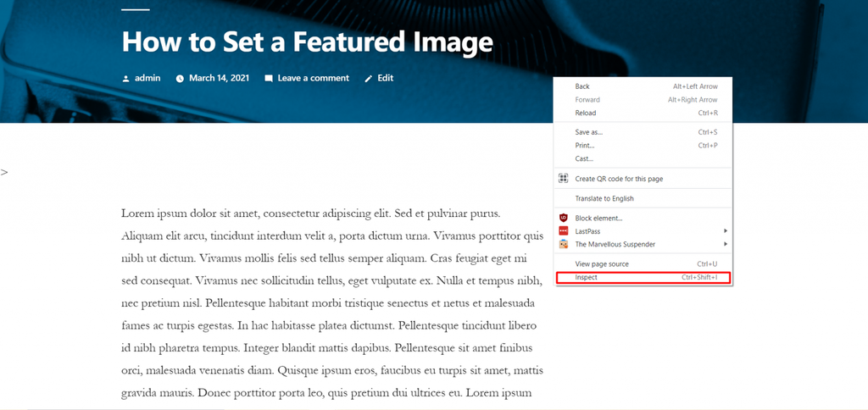Click the QR code icon in context menu
The image size is (868, 410).
coord(563,178)
